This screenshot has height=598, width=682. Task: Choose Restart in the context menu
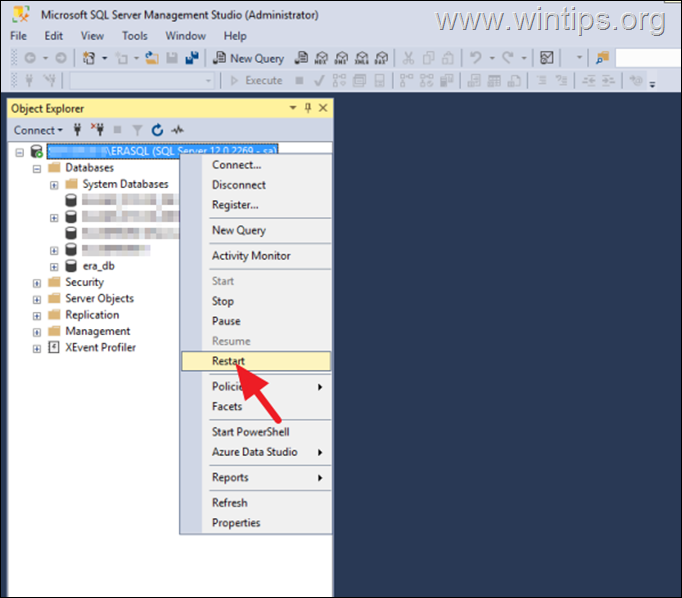pos(256,361)
